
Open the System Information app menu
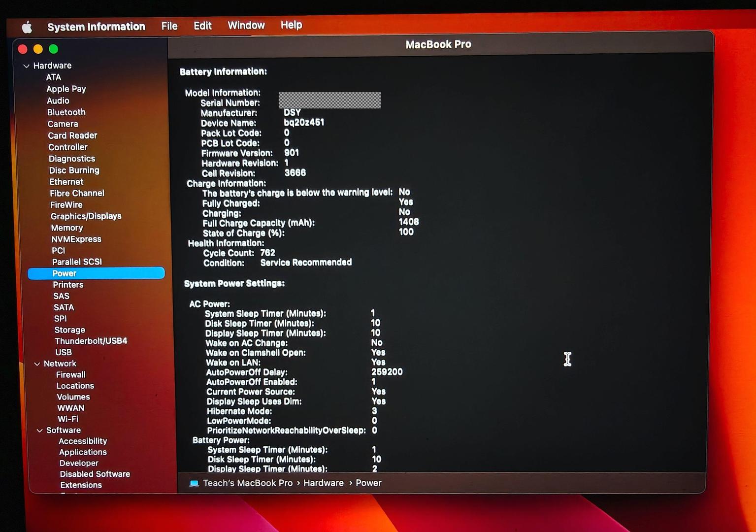pyautogui.click(x=96, y=27)
